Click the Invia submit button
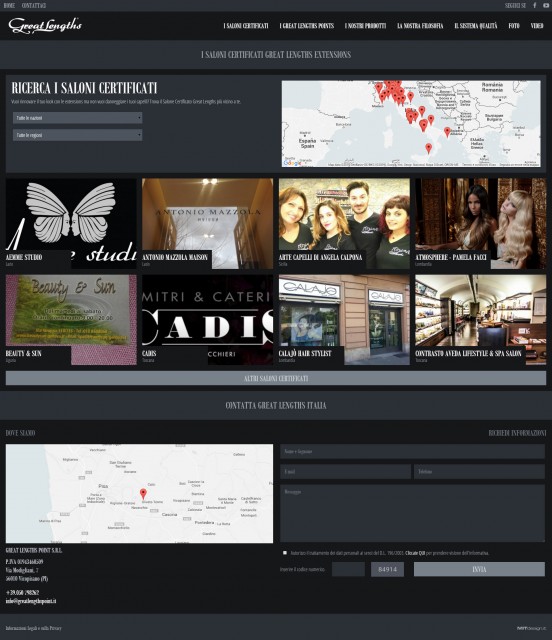This screenshot has width=552, height=640. (x=479, y=569)
